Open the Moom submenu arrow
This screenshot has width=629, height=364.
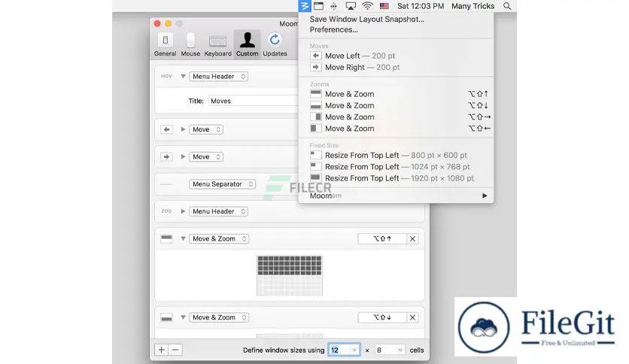tap(485, 196)
